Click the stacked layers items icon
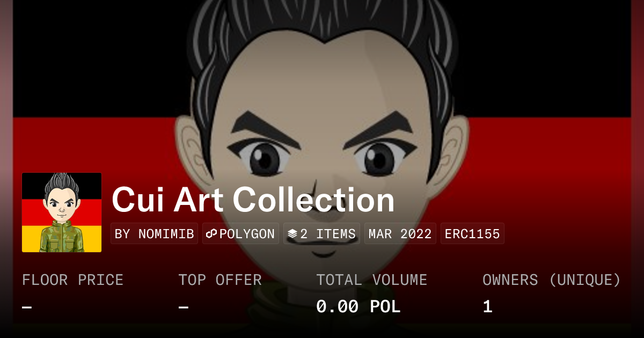 [292, 234]
